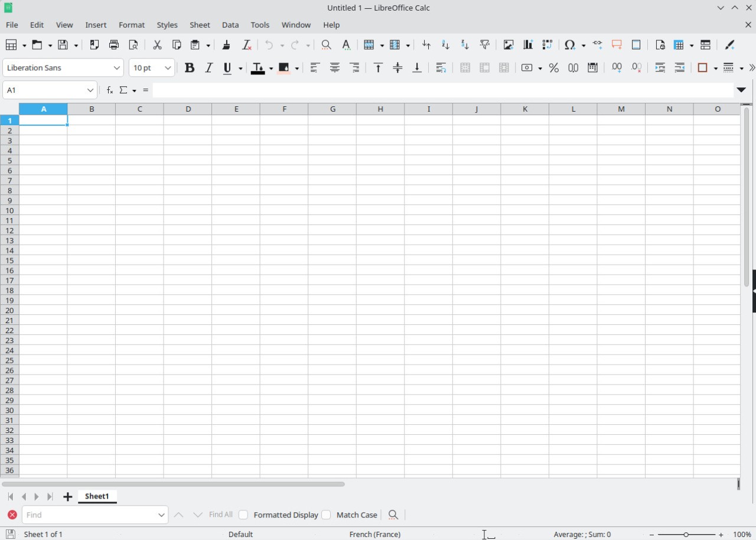
Task: Export the spreadsheet directly as PDF
Action: (94, 45)
